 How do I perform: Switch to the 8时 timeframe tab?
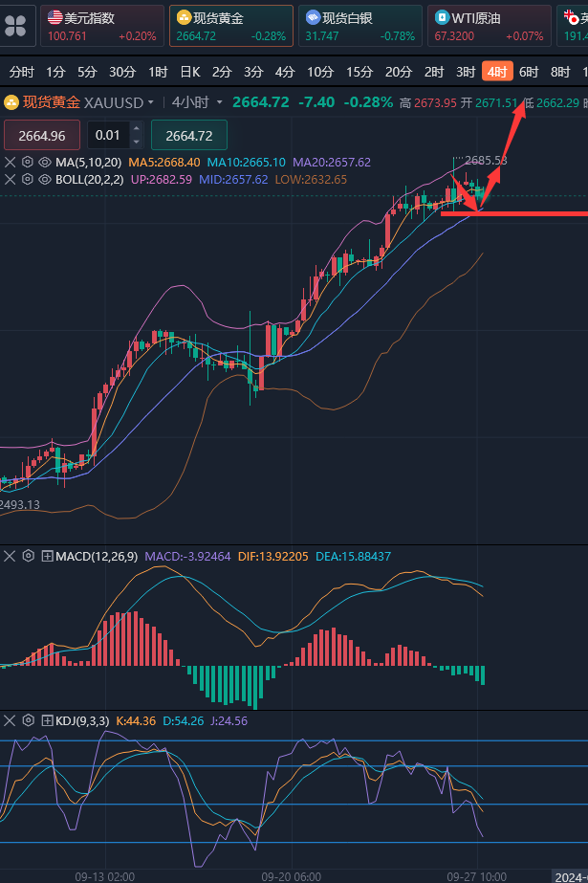560,72
